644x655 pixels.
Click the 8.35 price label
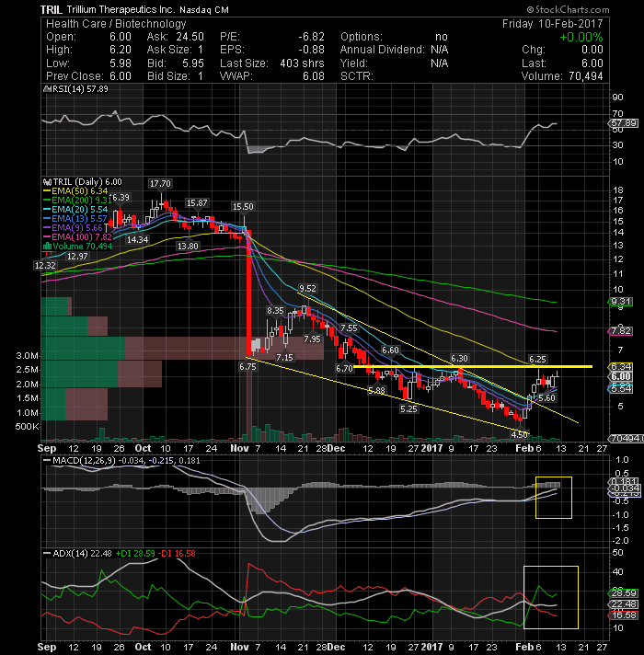[276, 310]
